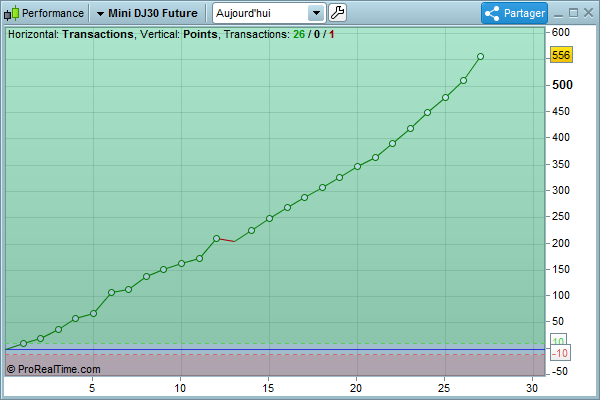Click the candlestick chart icon beside Performance
This screenshot has width=600, height=400.
tap(11, 13)
